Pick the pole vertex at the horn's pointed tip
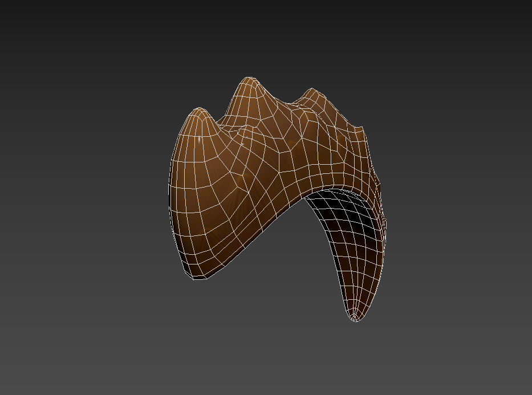The height and width of the screenshot is (395, 532). 355,319
